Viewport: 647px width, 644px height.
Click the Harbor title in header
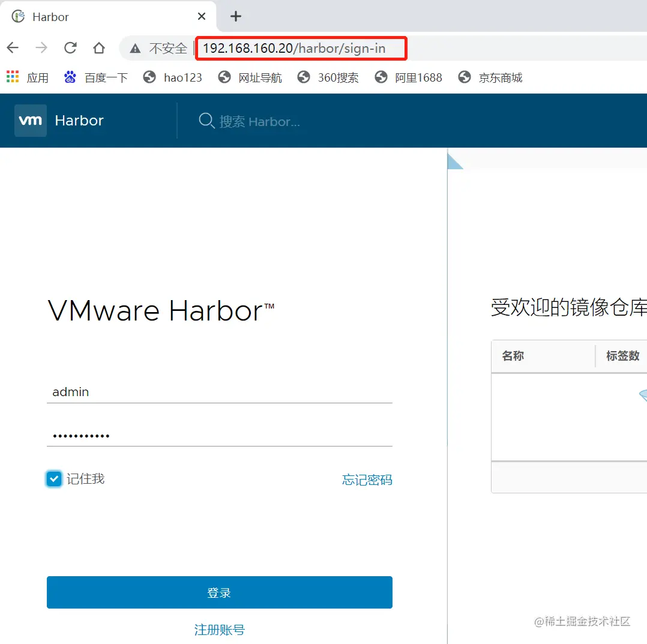click(79, 121)
